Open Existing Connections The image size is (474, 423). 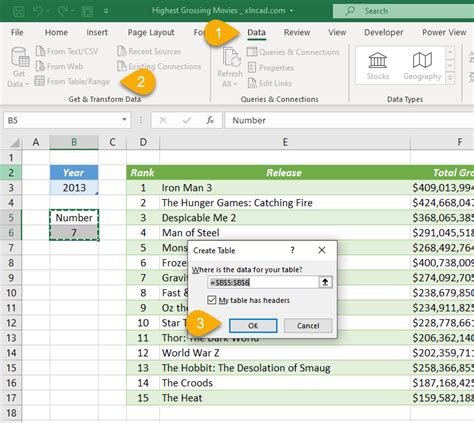[x=159, y=66]
